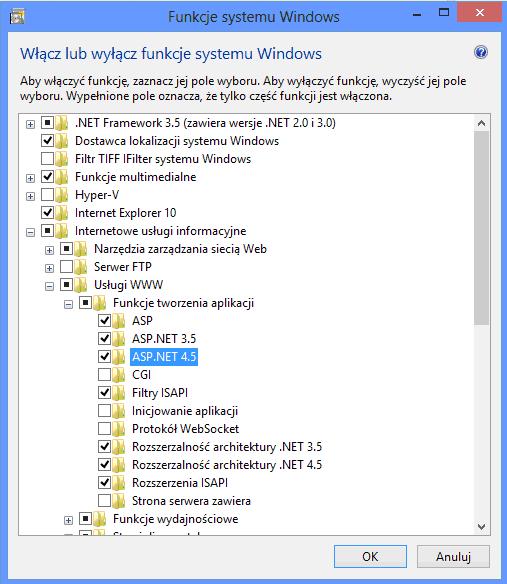Click the folder icon beside CGI
Screen dimensions: 507x584
(118, 375)
